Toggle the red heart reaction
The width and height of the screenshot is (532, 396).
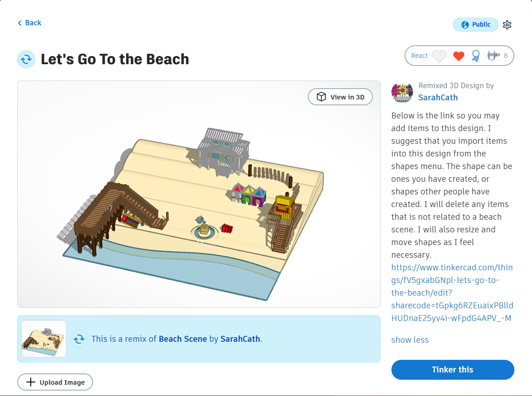coord(458,56)
